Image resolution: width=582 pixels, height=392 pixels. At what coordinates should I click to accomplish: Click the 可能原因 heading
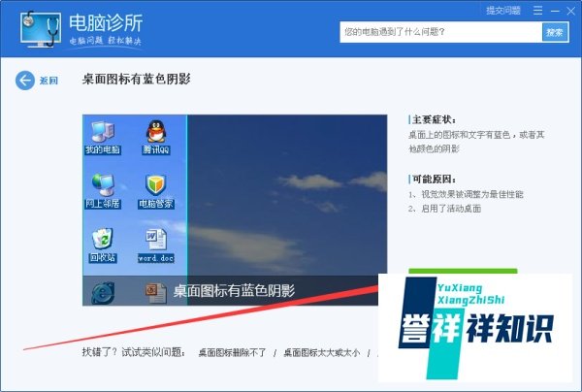click(434, 180)
